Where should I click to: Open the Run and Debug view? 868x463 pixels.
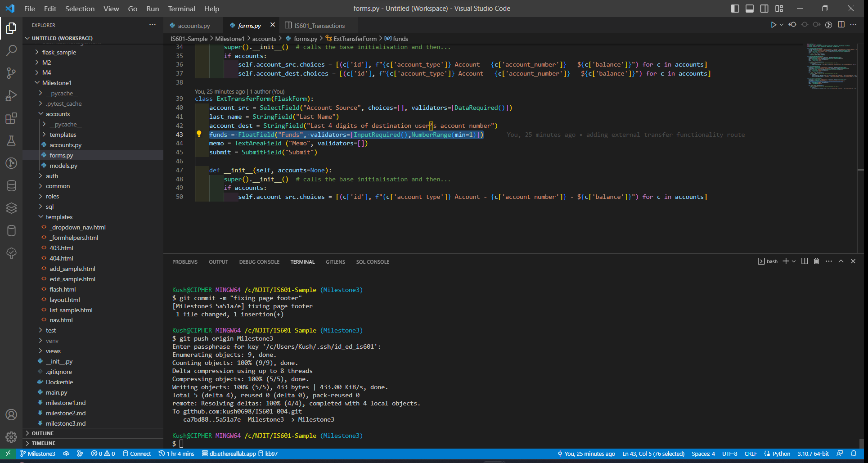(11, 95)
